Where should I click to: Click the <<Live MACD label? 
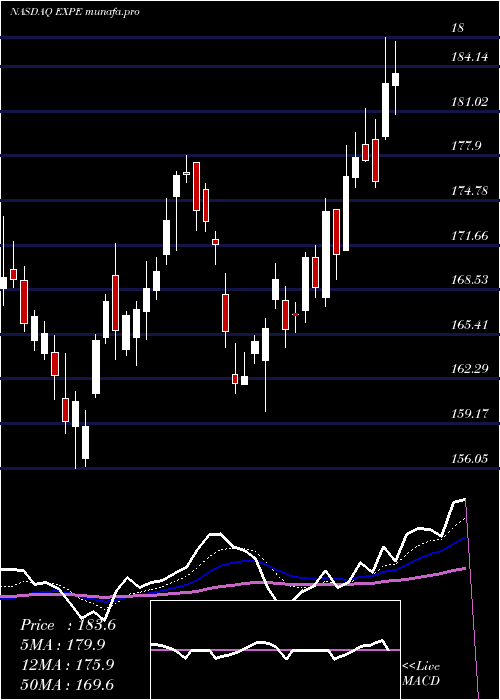click(421, 674)
